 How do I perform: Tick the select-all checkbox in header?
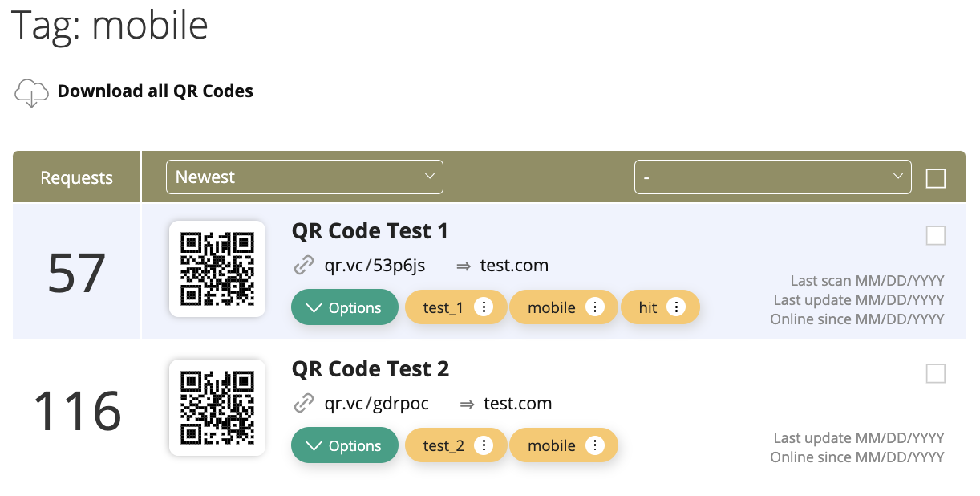coord(935,177)
